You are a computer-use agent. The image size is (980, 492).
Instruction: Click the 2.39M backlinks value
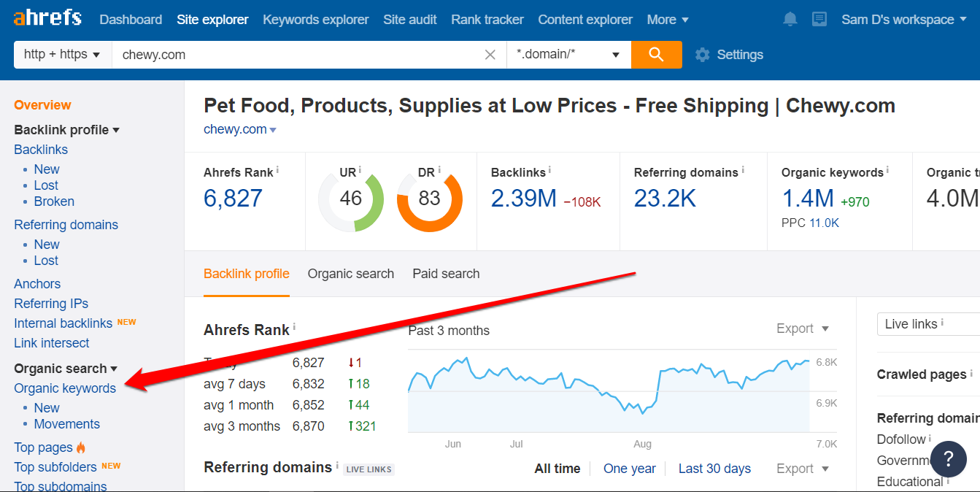524,199
